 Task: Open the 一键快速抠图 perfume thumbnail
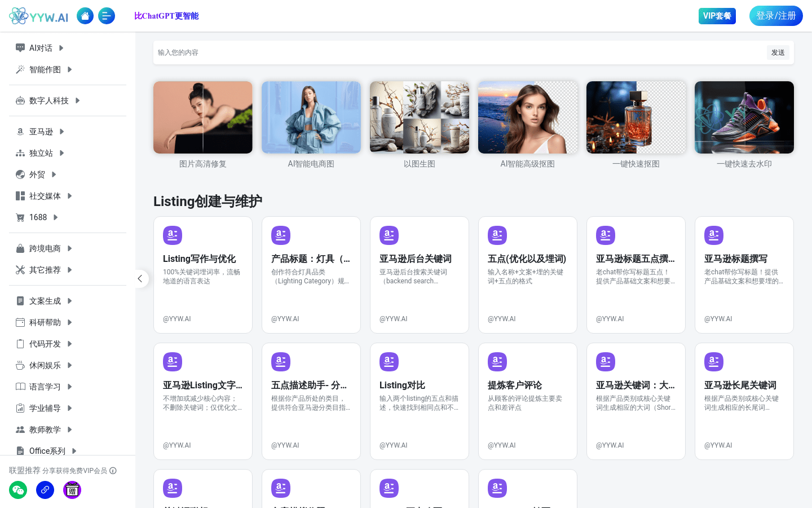tap(636, 117)
